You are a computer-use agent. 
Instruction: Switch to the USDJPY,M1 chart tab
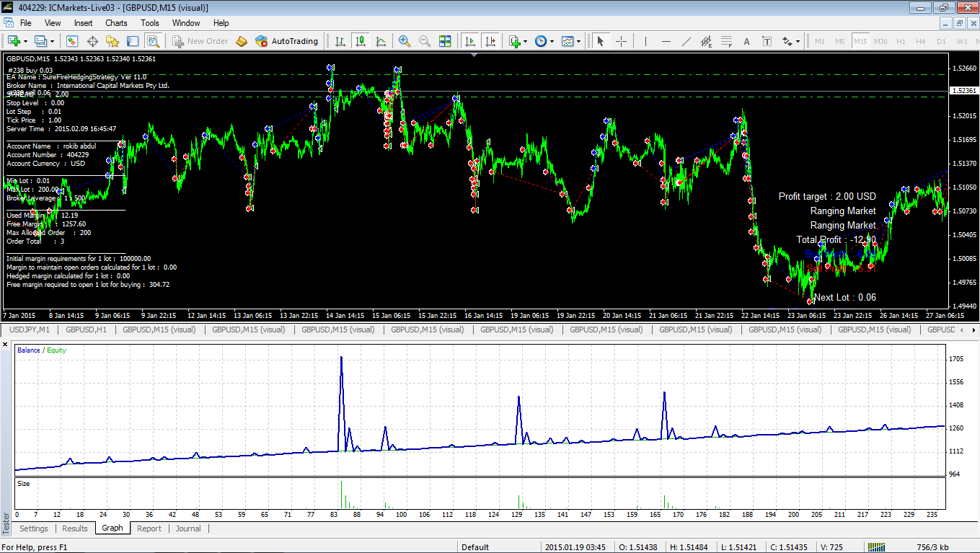pyautogui.click(x=30, y=329)
